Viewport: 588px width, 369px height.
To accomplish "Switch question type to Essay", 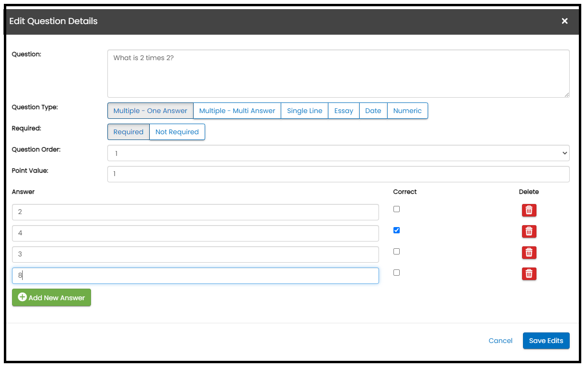I will point(343,111).
